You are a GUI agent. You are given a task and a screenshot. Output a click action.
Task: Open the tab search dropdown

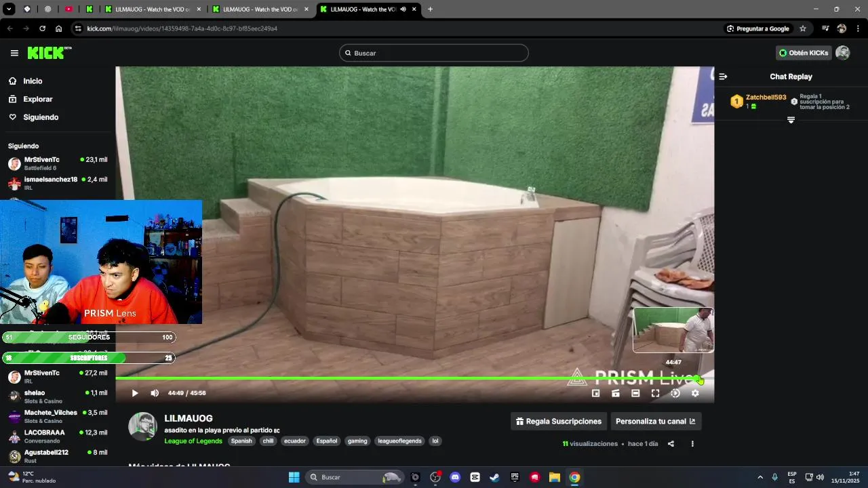click(x=9, y=9)
